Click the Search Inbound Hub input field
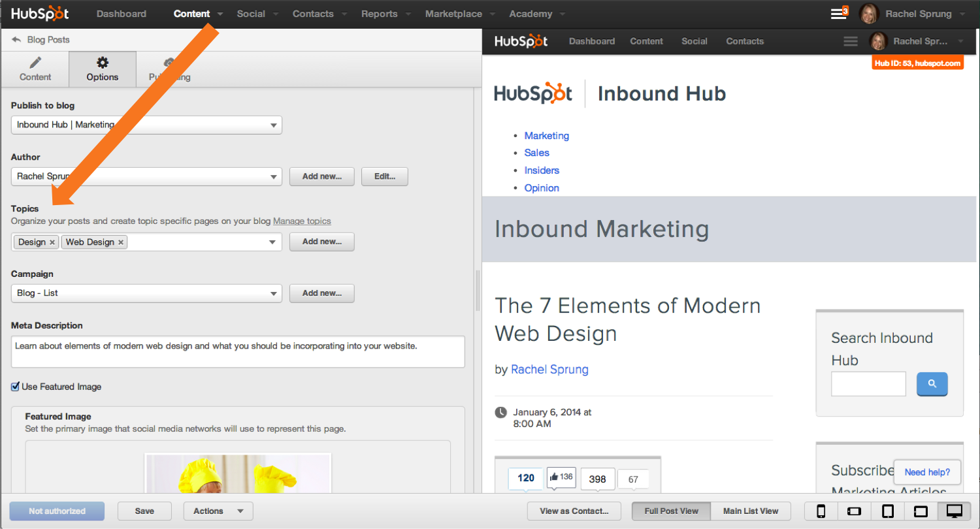This screenshot has height=529, width=980. tap(868, 384)
